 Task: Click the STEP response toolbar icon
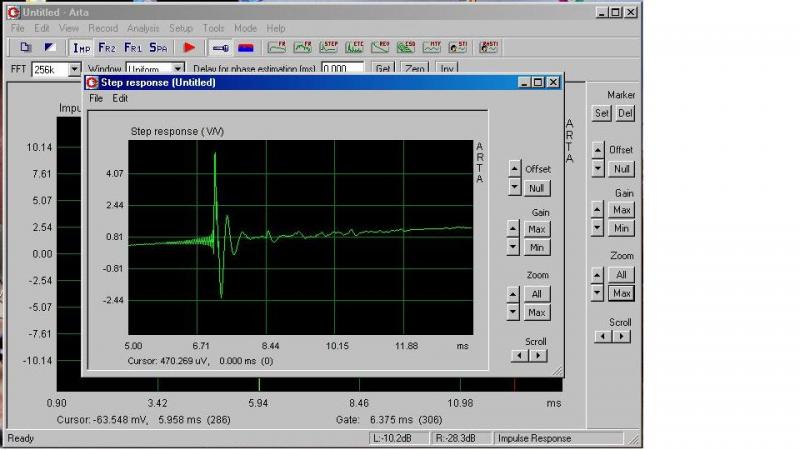(x=330, y=47)
